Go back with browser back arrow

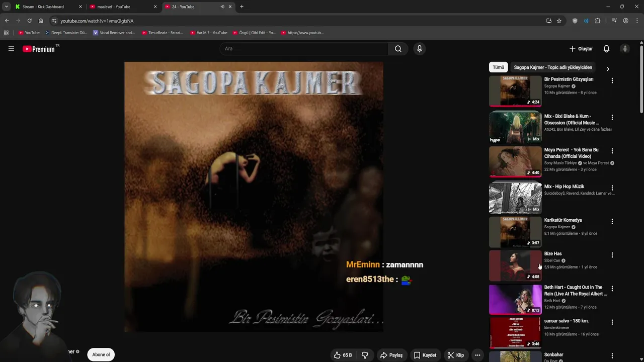point(7,21)
